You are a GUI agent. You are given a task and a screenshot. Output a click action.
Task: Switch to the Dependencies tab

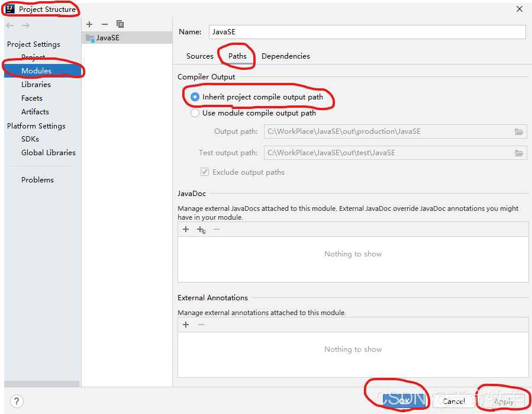click(286, 56)
